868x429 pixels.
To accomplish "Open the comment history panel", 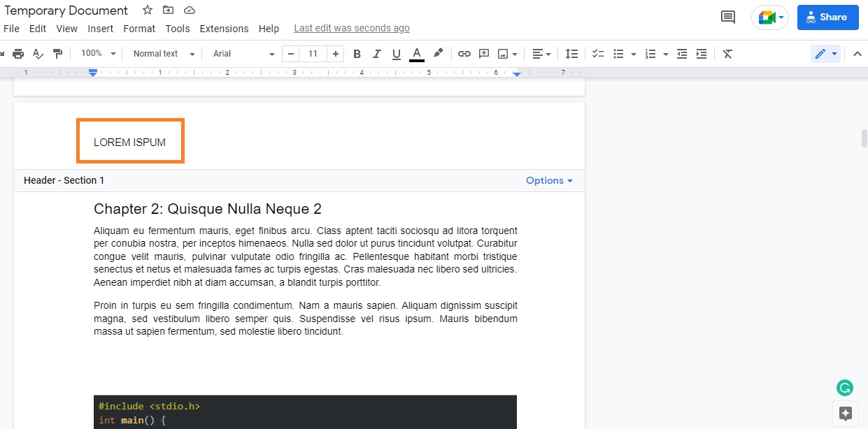I will tap(727, 16).
